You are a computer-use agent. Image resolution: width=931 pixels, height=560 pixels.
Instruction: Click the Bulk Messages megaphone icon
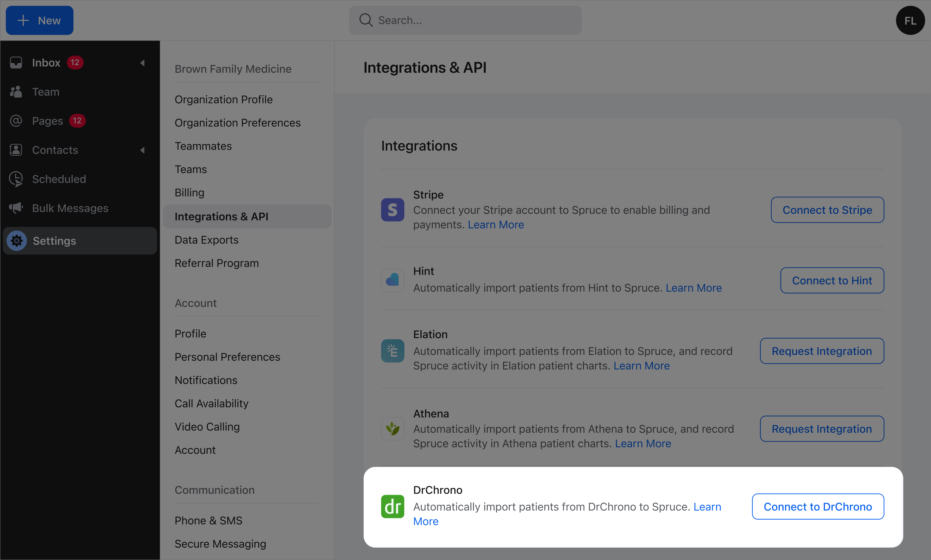[16, 208]
